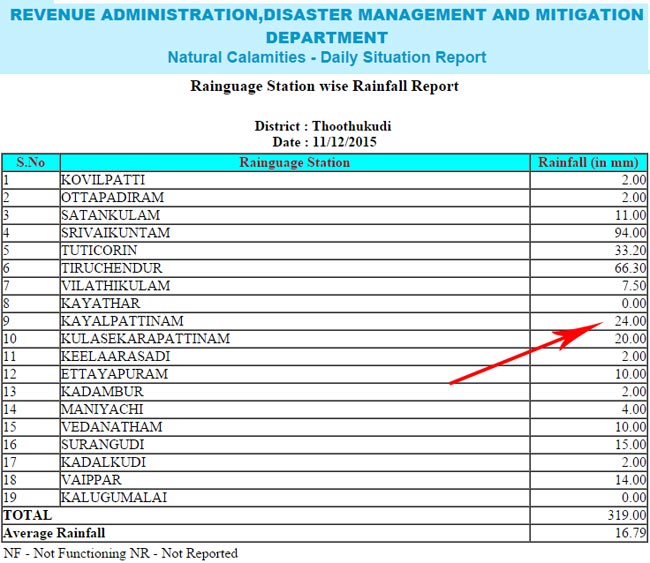Click the 'Rainguage Station wise Rainfall Report' heading
This screenshot has width=650, height=563.
point(325,86)
